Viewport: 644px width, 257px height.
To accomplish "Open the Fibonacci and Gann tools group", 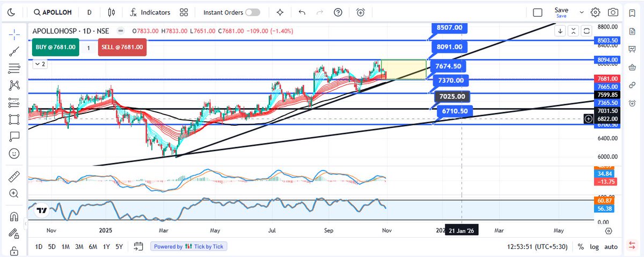I will coord(14,68).
